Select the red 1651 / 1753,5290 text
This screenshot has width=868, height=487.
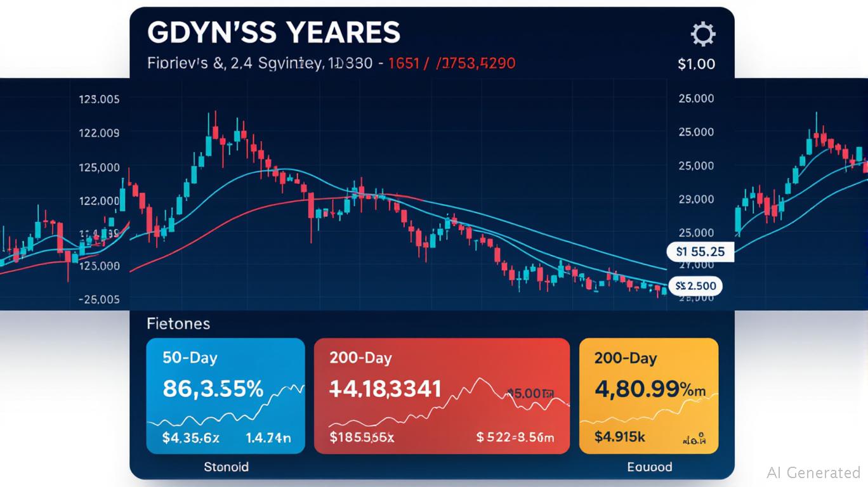click(451, 63)
